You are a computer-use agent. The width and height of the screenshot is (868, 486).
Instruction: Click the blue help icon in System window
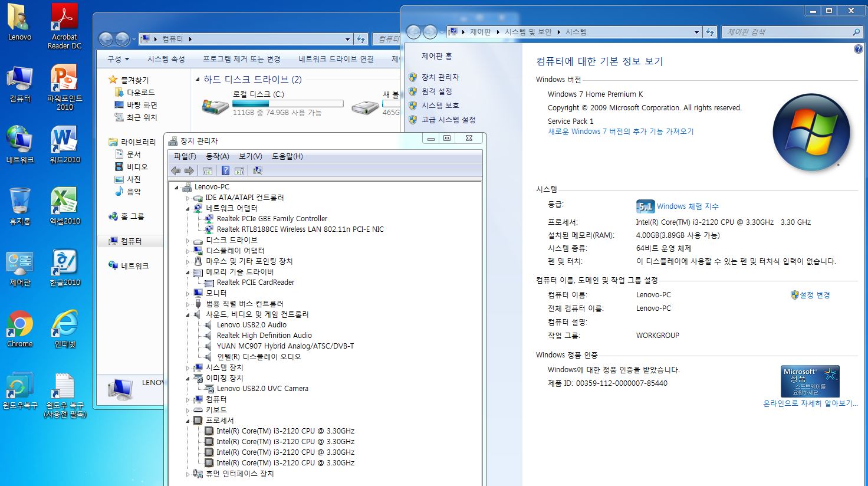click(x=858, y=50)
